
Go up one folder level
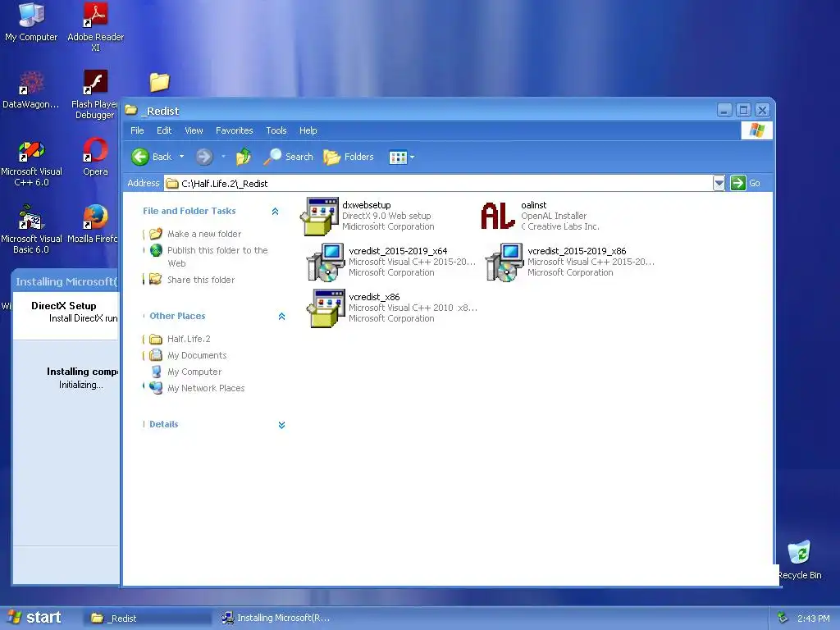[x=244, y=157]
